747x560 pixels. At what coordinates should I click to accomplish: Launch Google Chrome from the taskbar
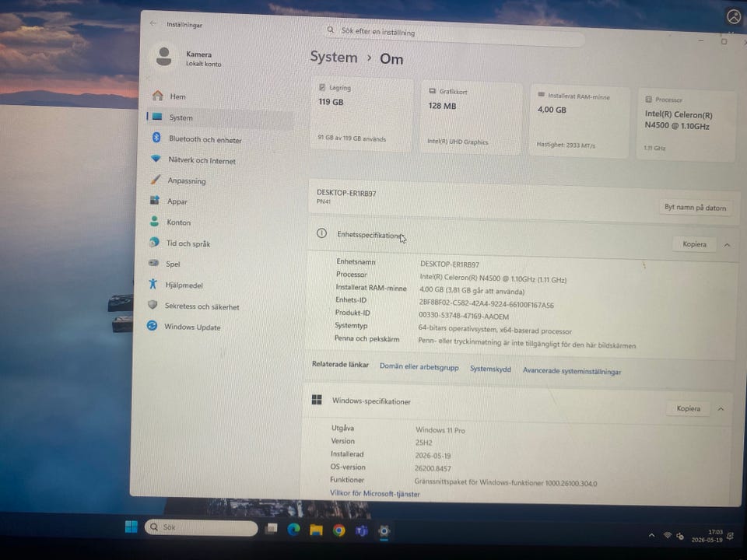[x=338, y=530]
